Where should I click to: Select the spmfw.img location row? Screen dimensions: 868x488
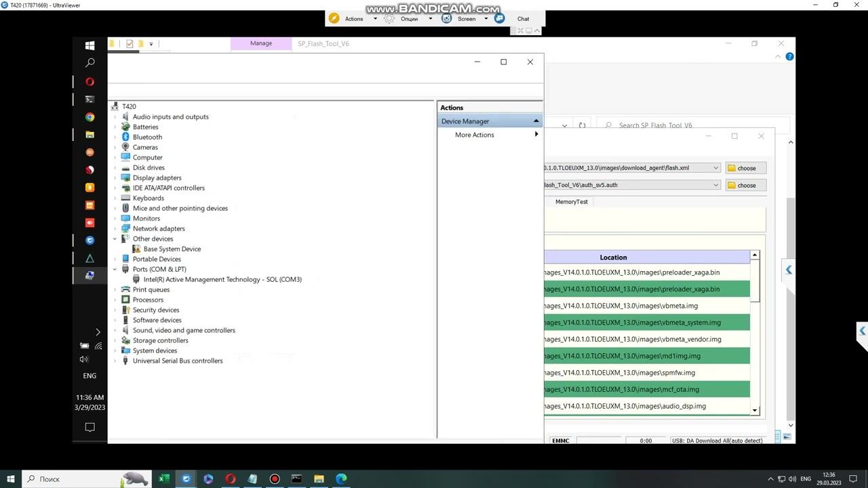click(647, 373)
